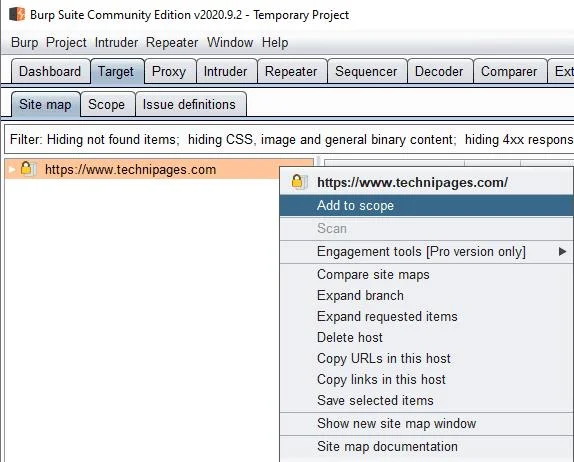Viewport: 574px width, 462px height.
Task: Open the Help menu
Action: tap(275, 42)
